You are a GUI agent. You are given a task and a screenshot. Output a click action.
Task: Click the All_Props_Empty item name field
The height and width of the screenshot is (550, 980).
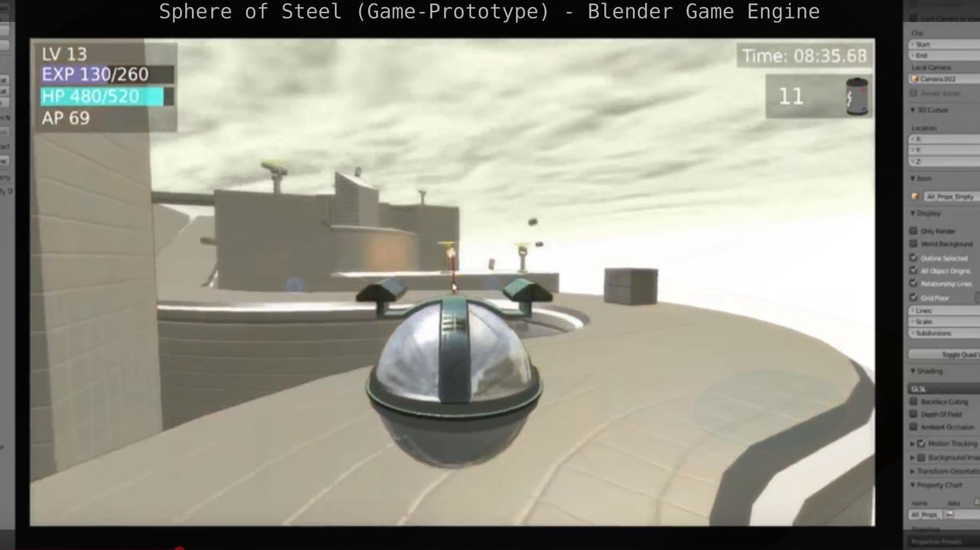[x=952, y=196]
